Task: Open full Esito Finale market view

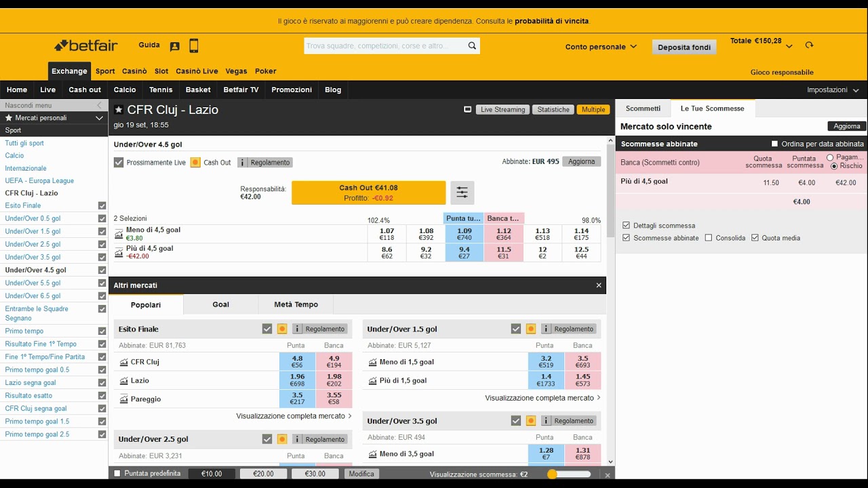Action: click(x=294, y=416)
